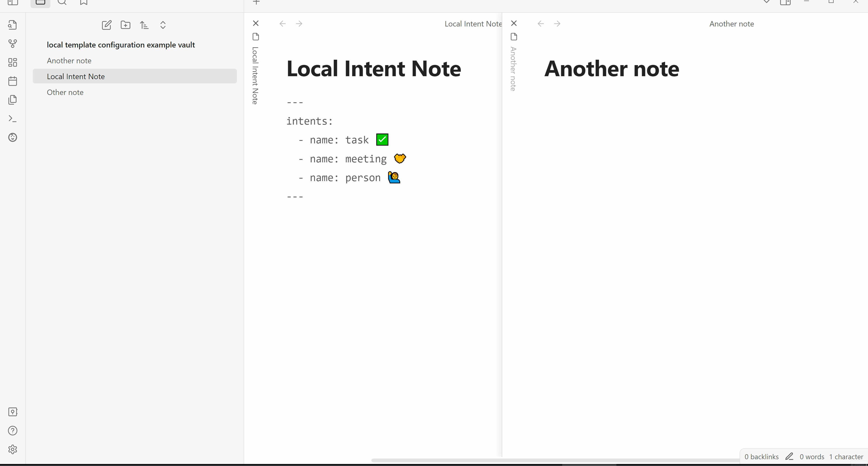The height and width of the screenshot is (466, 868).
Task: Click the 0 backlinks status item
Action: (762, 457)
